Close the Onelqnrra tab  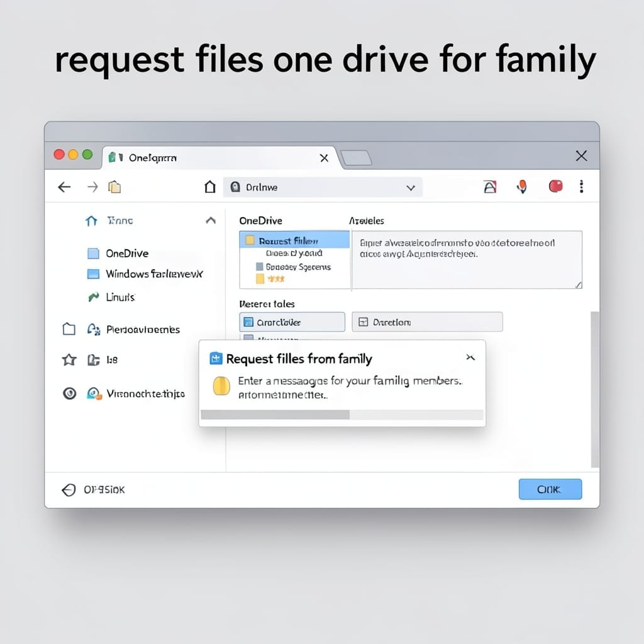(324, 158)
